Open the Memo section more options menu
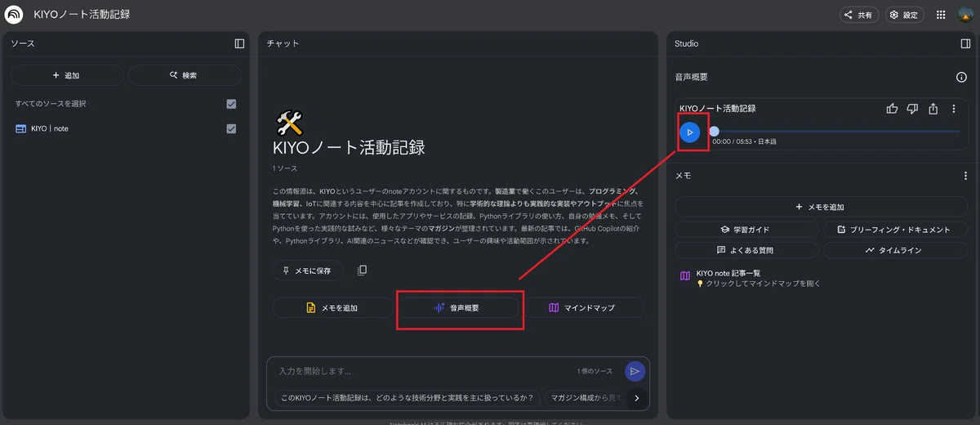Viewport: 980px width, 425px height. point(965,176)
